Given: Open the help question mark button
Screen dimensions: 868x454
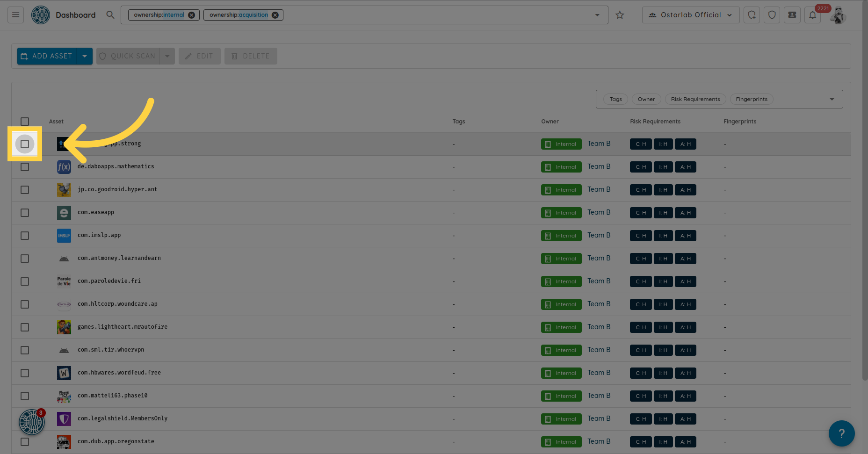Looking at the screenshot, I should point(841,433).
